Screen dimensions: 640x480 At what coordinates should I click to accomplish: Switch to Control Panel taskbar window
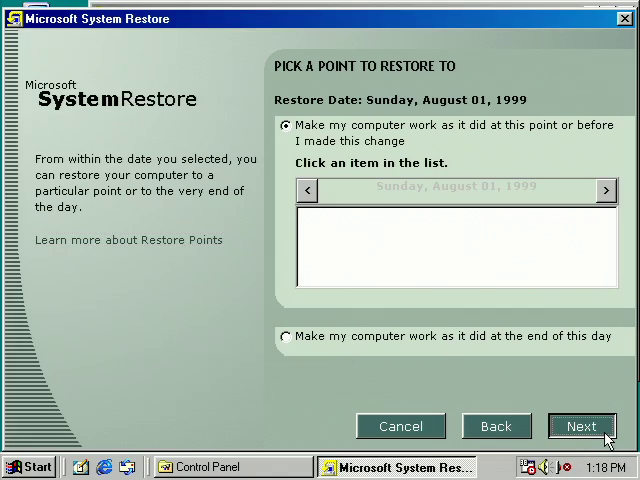[x=233, y=467]
